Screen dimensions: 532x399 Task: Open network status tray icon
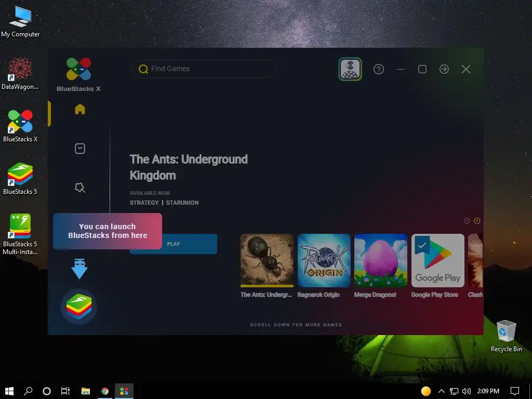pos(454,391)
